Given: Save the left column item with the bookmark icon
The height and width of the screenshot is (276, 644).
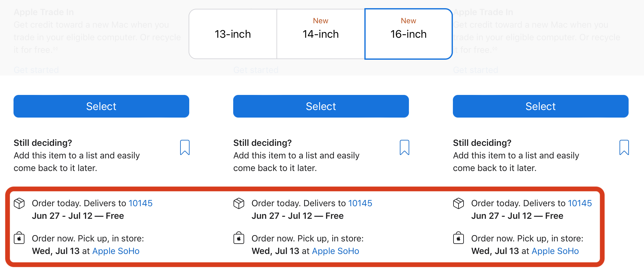Looking at the screenshot, I should 185,147.
